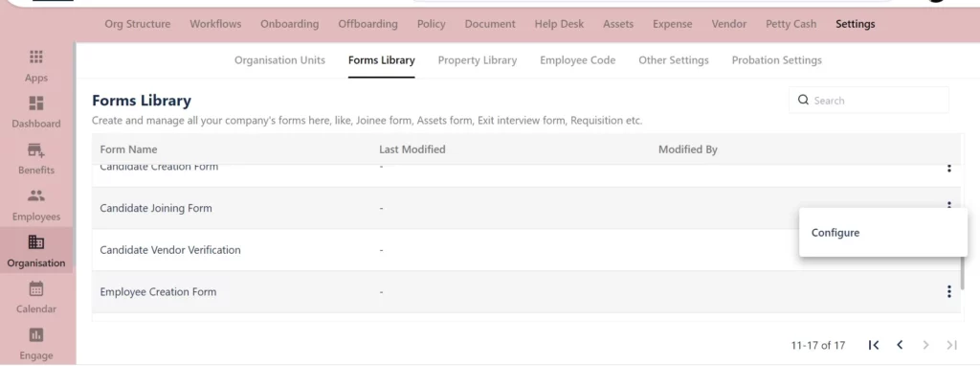Switch to Property Library tab

click(477, 60)
